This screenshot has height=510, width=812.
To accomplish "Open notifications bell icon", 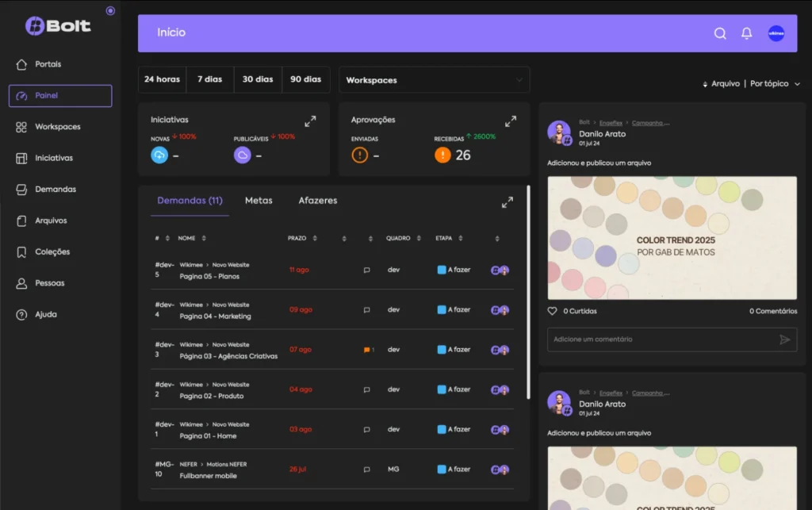I will tap(746, 33).
